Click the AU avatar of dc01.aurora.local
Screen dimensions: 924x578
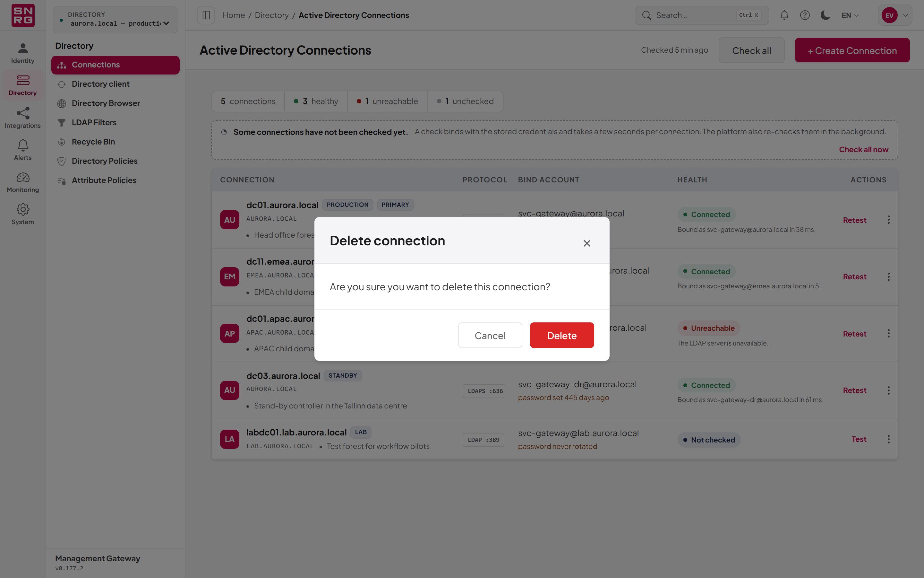[229, 220]
